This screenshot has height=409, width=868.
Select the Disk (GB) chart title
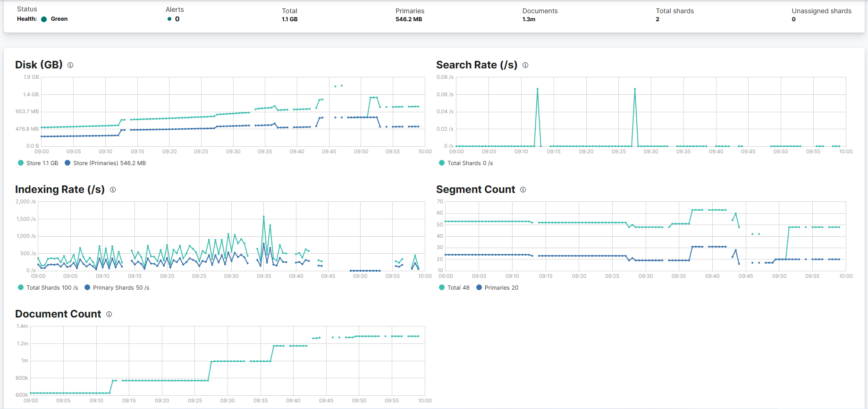[39, 65]
